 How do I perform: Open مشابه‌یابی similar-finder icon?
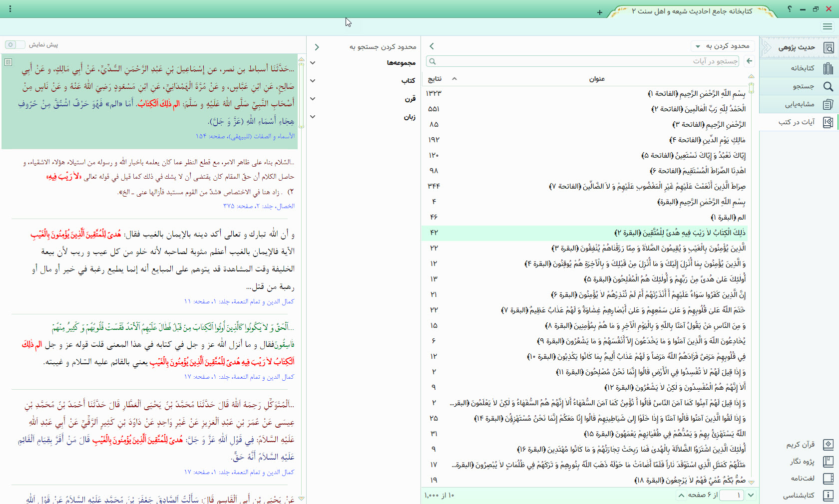pyautogui.click(x=828, y=104)
